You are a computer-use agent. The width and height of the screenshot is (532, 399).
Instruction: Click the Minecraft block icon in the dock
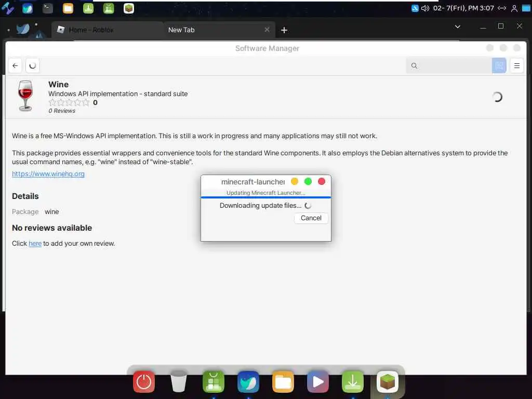388,382
